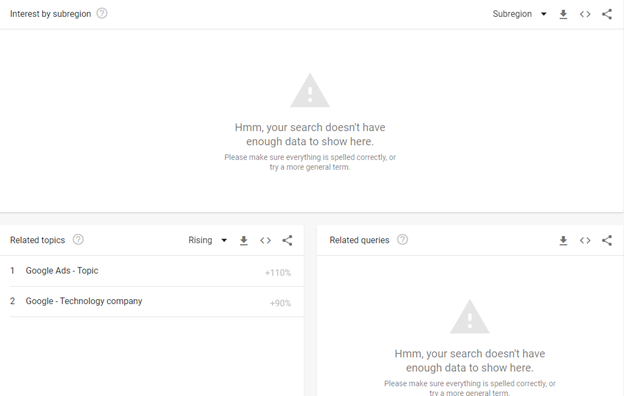Open the Rising dropdown in Related topics
The width and height of the screenshot is (624, 396).
[x=207, y=240]
